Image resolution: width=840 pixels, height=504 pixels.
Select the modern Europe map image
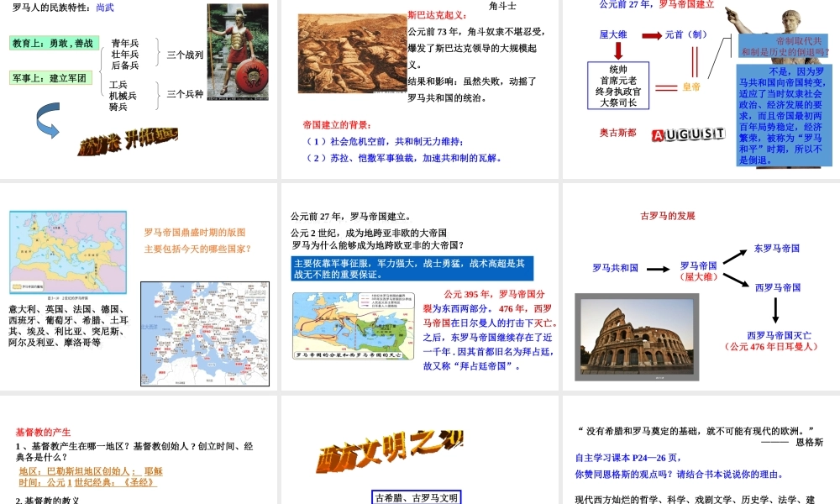click(205, 333)
